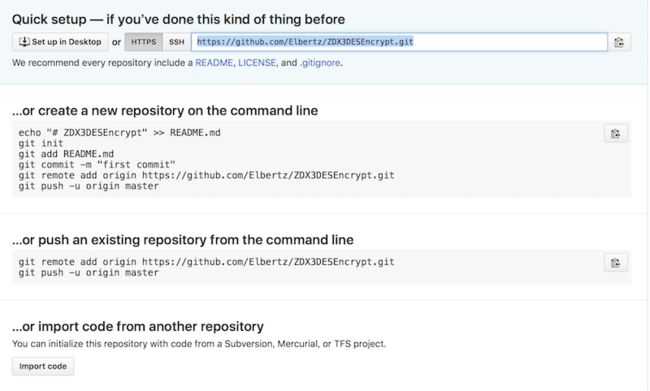Image resolution: width=650 pixels, height=391 pixels.
Task: Click the 'git commit -m first commit' line
Action: (97, 165)
